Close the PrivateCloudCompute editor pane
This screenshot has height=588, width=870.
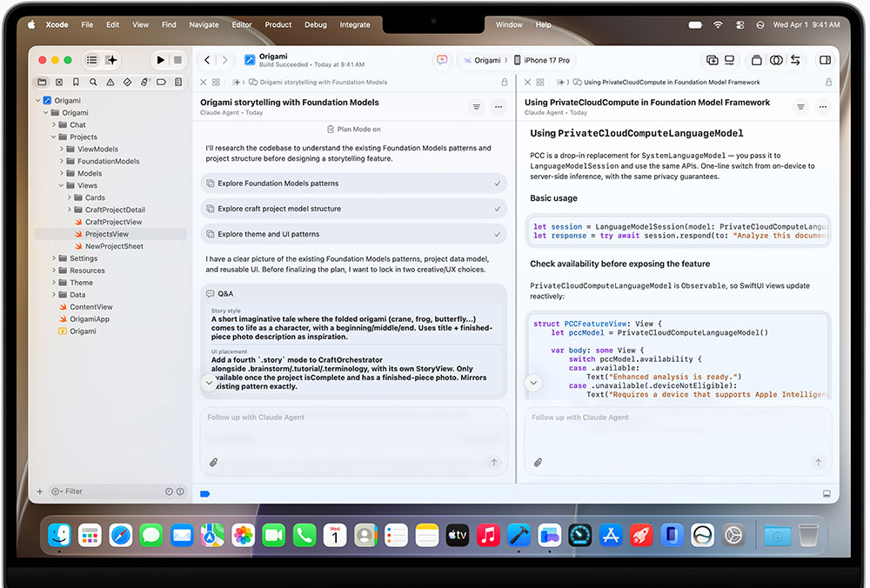click(x=528, y=82)
